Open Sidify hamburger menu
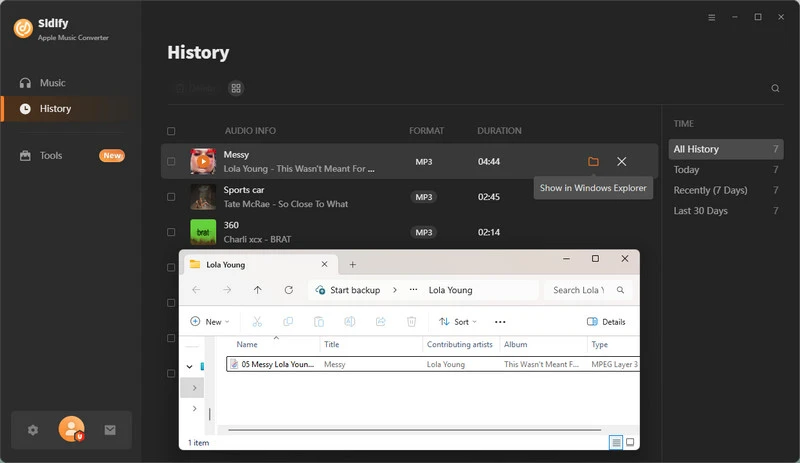The image size is (800, 463). (x=711, y=17)
